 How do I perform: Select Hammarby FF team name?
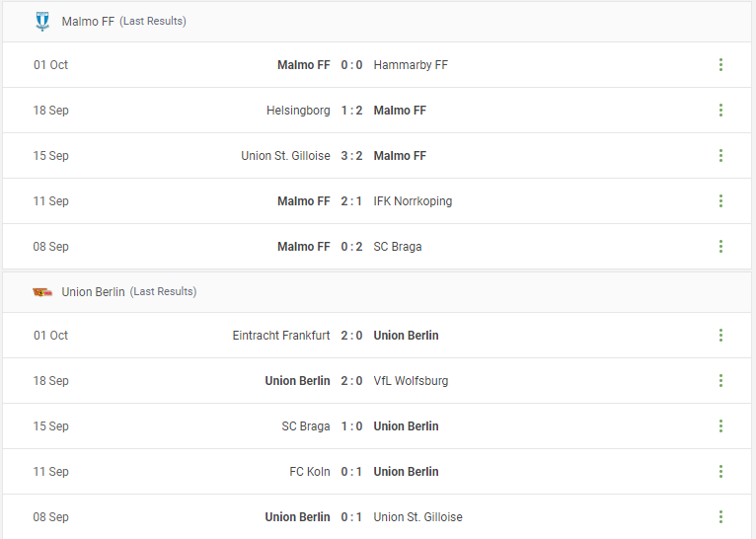point(411,64)
